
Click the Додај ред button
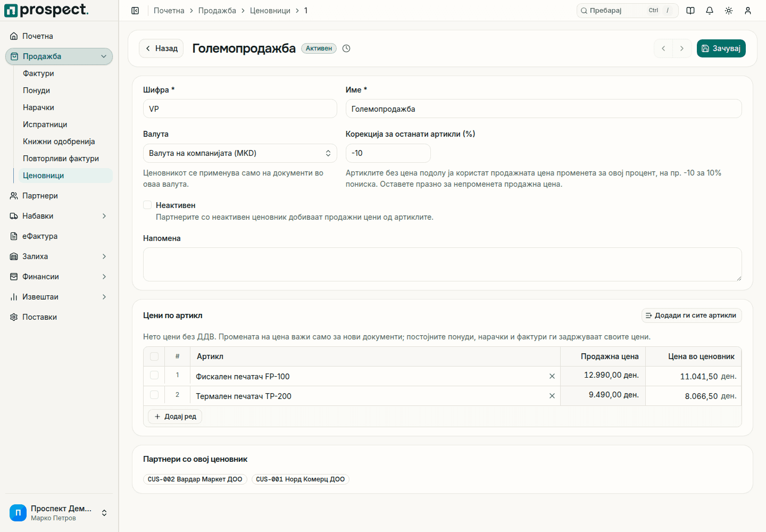click(175, 417)
